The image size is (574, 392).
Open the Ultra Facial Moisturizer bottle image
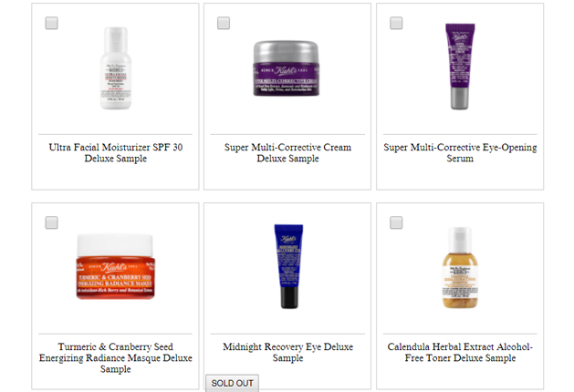116,68
